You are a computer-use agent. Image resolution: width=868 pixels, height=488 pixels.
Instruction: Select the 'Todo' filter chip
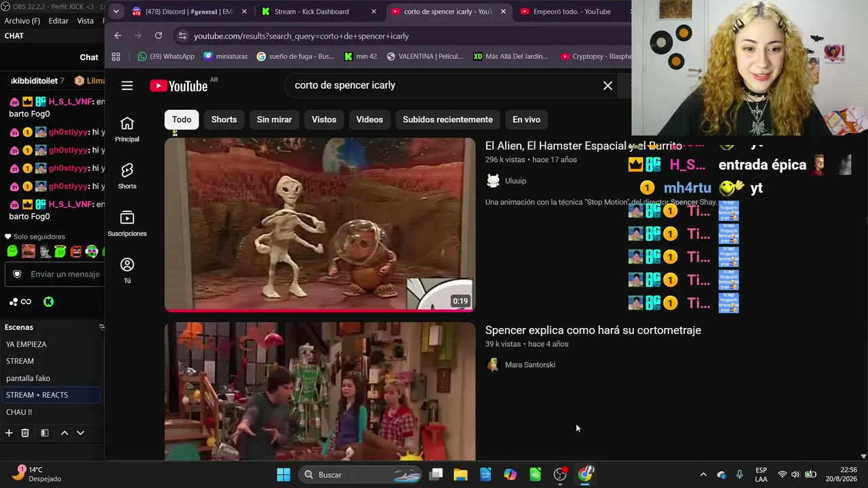point(182,119)
